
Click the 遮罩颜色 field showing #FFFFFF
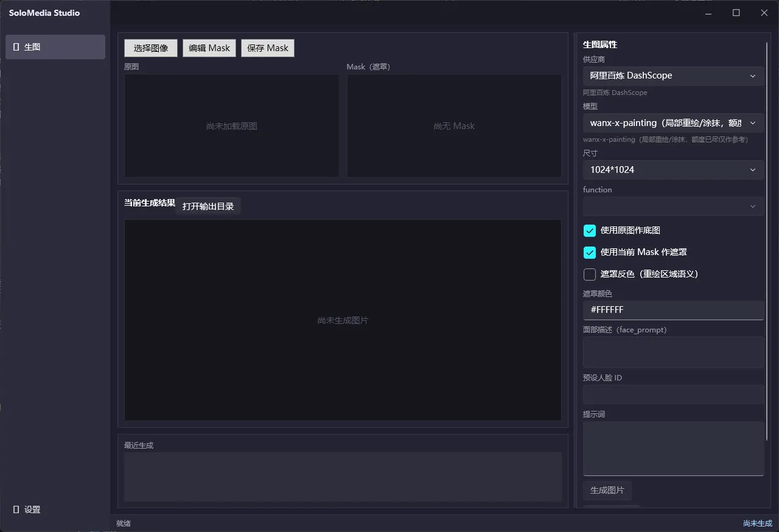673,310
